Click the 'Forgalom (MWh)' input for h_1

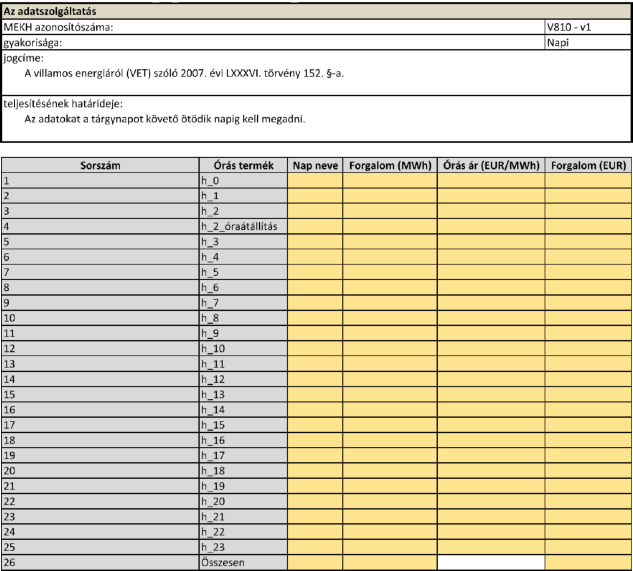click(390, 196)
